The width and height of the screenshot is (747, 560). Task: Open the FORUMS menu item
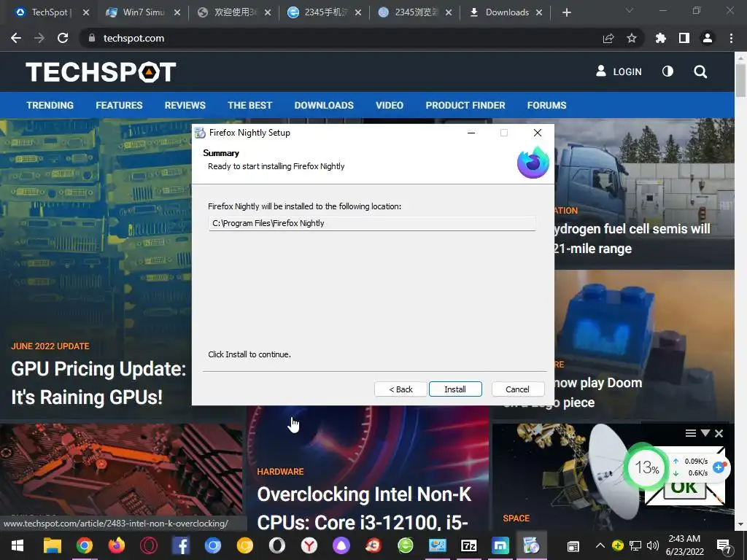pyautogui.click(x=546, y=105)
